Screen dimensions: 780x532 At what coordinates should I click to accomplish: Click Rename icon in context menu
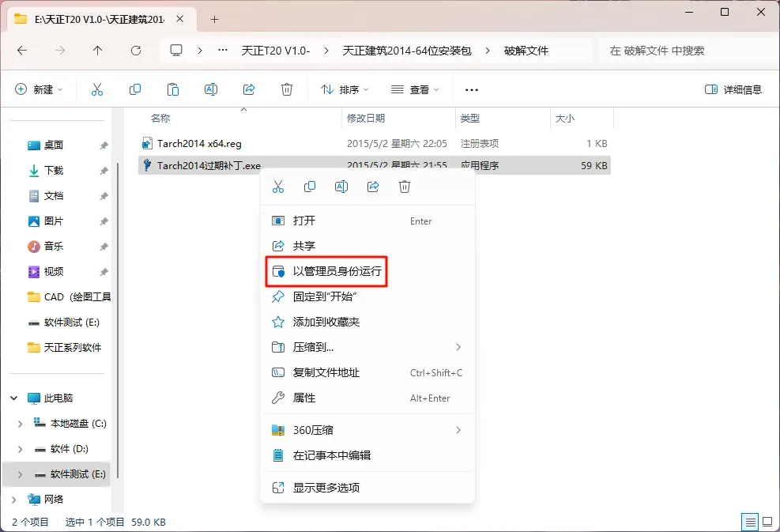(x=341, y=187)
